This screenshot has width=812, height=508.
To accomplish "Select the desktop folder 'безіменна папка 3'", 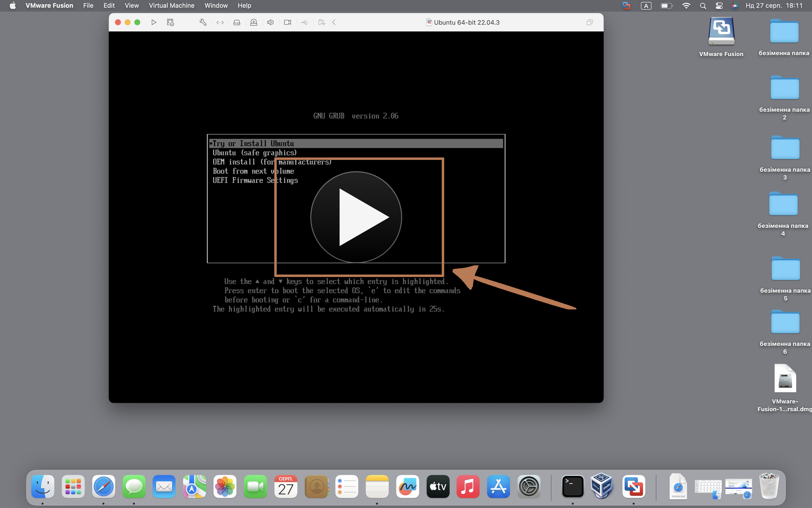I will tap(785, 148).
